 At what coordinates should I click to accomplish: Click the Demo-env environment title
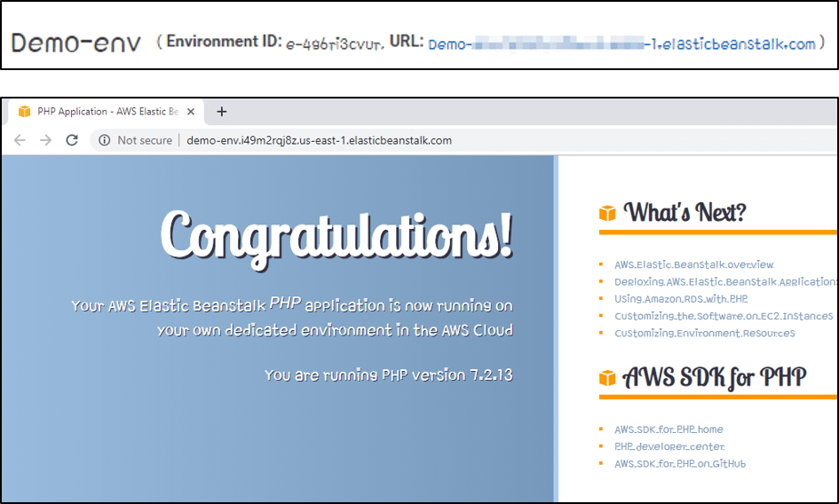coord(76,43)
